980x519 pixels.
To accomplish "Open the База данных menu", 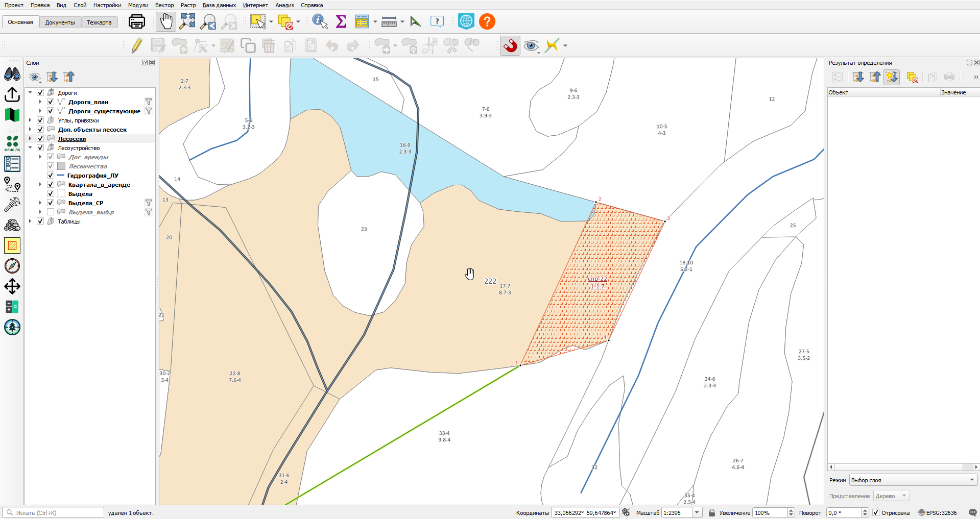I will pos(219,5).
